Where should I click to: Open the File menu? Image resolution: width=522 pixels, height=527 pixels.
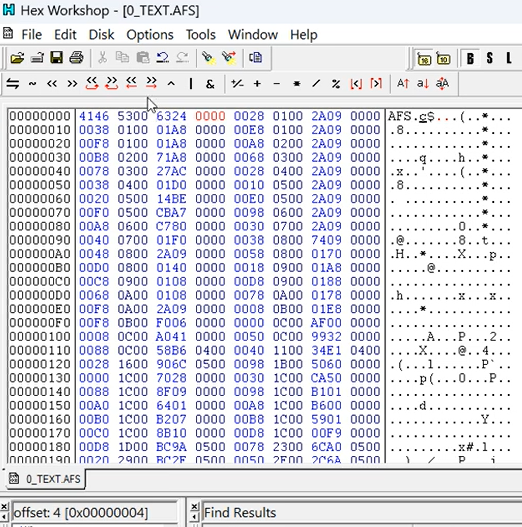32,35
